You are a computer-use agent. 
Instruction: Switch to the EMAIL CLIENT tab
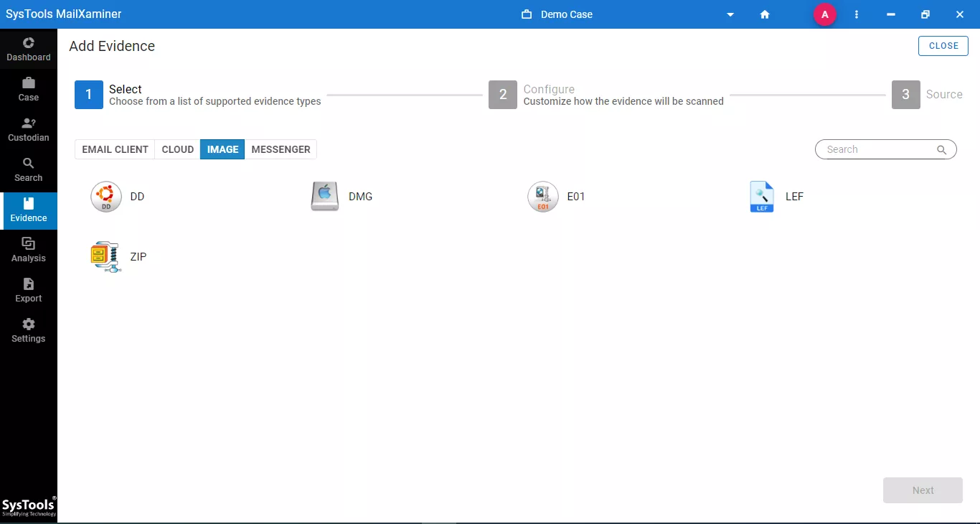click(x=115, y=149)
